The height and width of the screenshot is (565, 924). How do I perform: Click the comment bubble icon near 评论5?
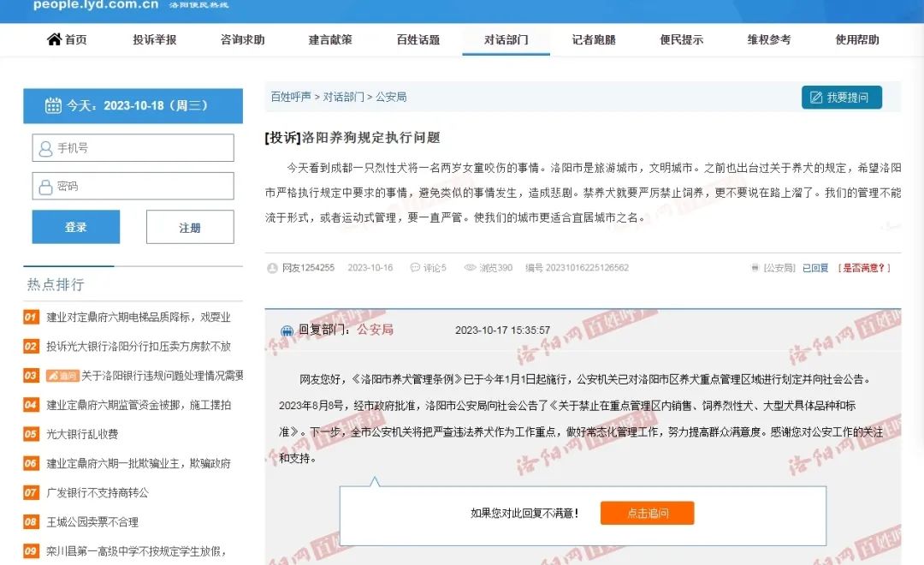pos(415,268)
